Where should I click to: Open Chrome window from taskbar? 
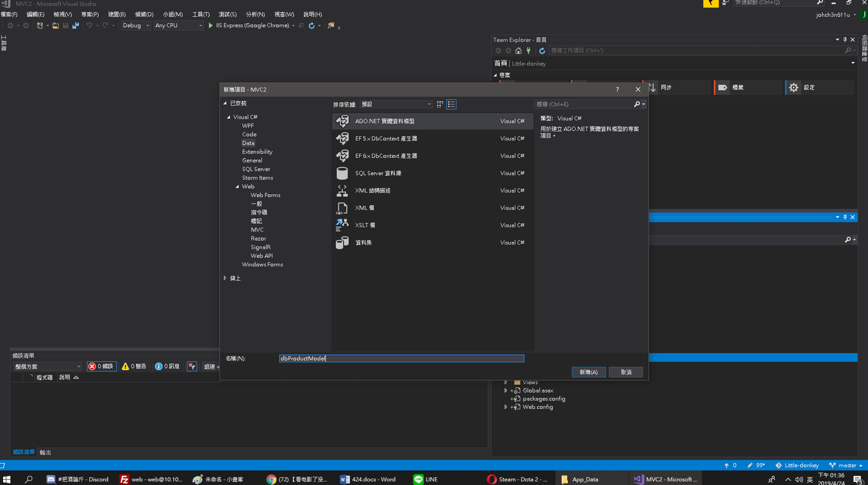[x=297, y=479]
